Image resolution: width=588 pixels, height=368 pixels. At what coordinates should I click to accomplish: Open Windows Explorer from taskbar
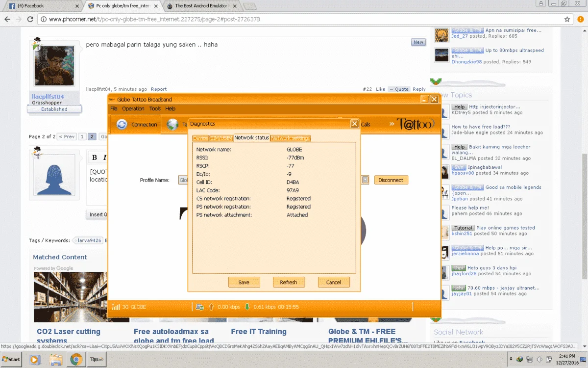tap(55, 359)
